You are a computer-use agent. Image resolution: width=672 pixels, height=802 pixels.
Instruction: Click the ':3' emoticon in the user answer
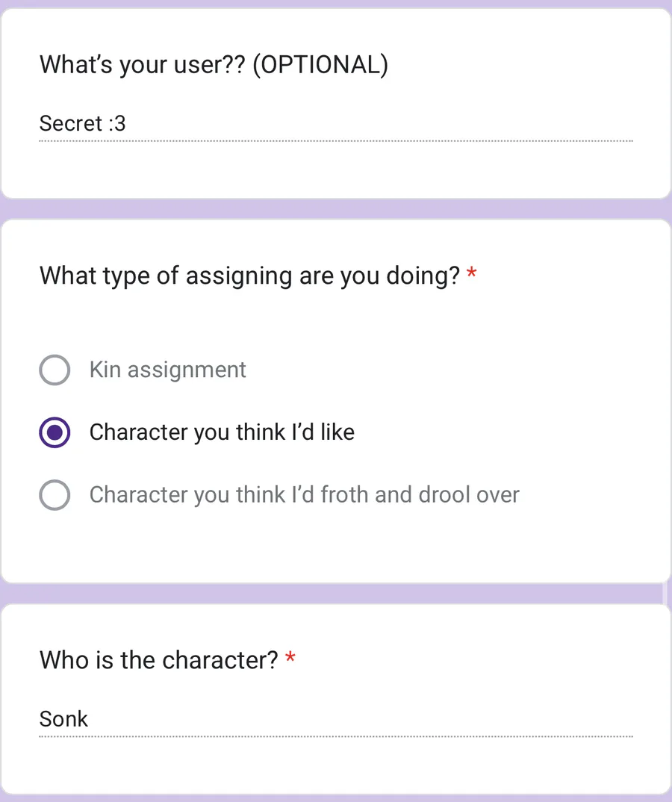117,124
